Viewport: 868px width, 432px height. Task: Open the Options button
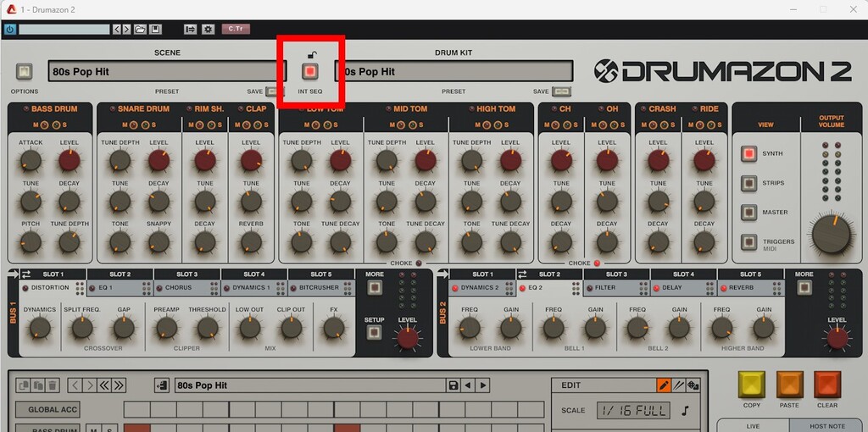tap(24, 71)
